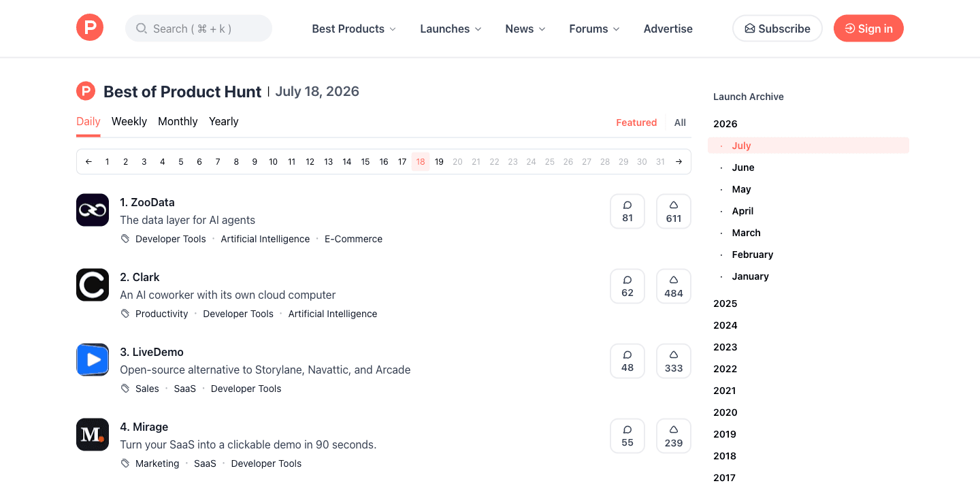Viewport: 980px width, 490px height.
Task: Click Clark's Productivity tag
Action: pos(162,314)
